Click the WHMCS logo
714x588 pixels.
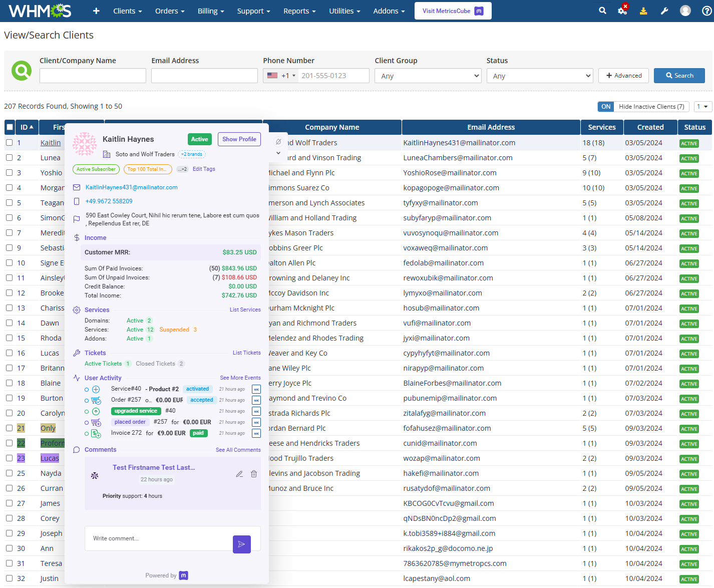pyautogui.click(x=40, y=11)
